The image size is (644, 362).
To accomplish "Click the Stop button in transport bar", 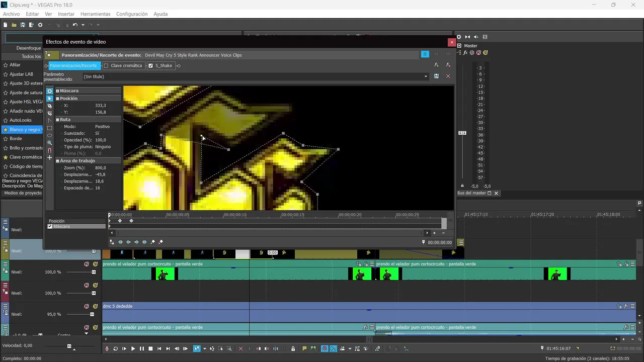I will 150,348.
